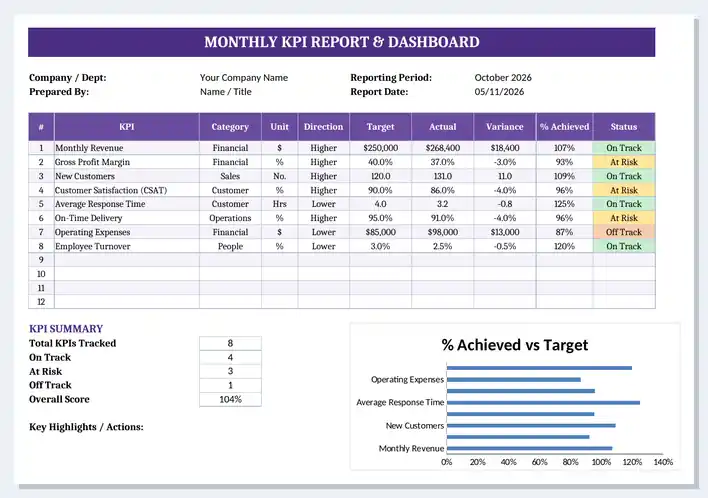The height and width of the screenshot is (498, 708).
Task: Select the $18,400 variance cell
Action: tap(505, 148)
